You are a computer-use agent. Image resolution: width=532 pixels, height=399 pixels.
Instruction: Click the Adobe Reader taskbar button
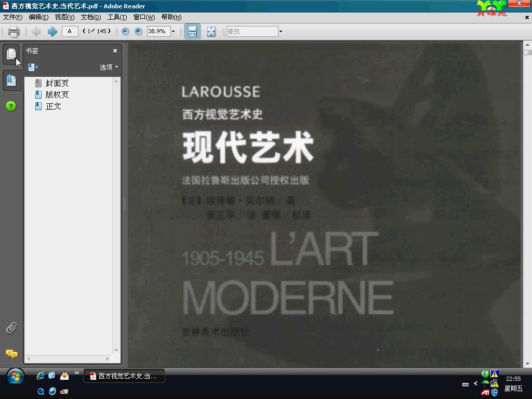coord(124,376)
